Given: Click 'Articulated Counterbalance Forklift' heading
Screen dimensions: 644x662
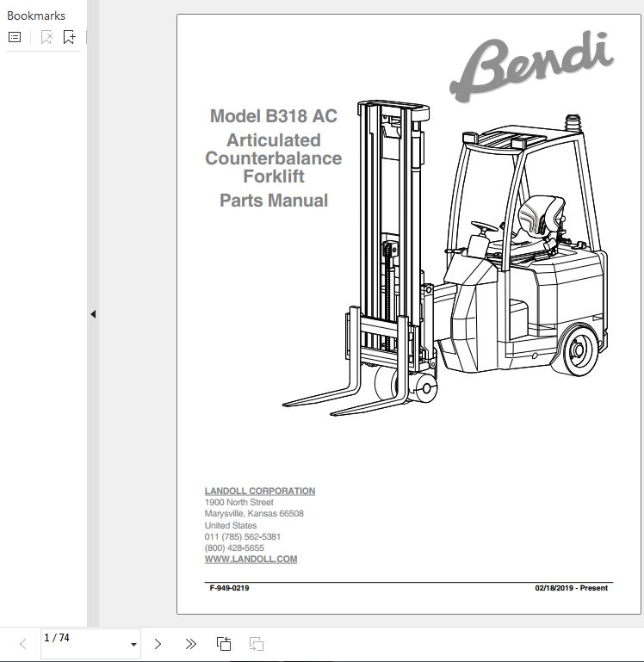Looking at the screenshot, I should pyautogui.click(x=274, y=158).
